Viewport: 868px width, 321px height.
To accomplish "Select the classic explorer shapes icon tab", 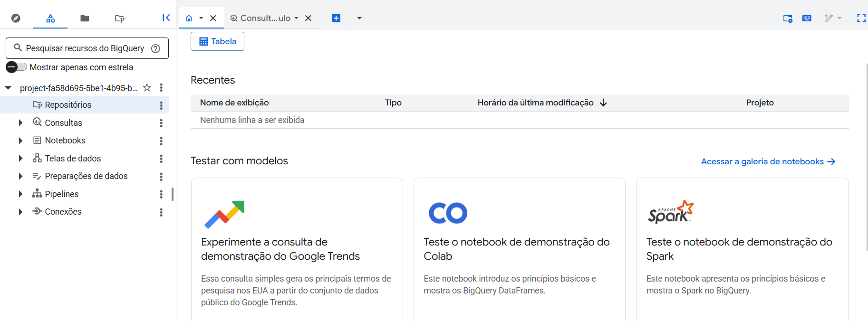I will [50, 18].
